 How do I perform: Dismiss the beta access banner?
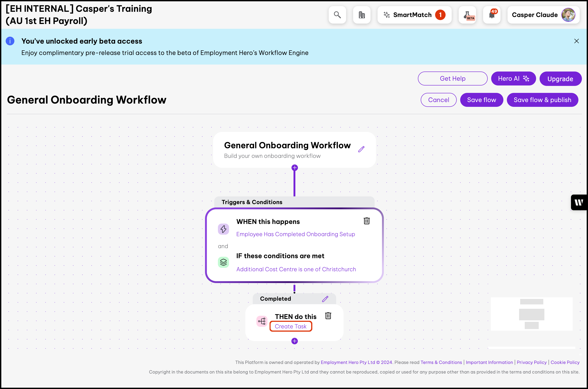click(576, 41)
